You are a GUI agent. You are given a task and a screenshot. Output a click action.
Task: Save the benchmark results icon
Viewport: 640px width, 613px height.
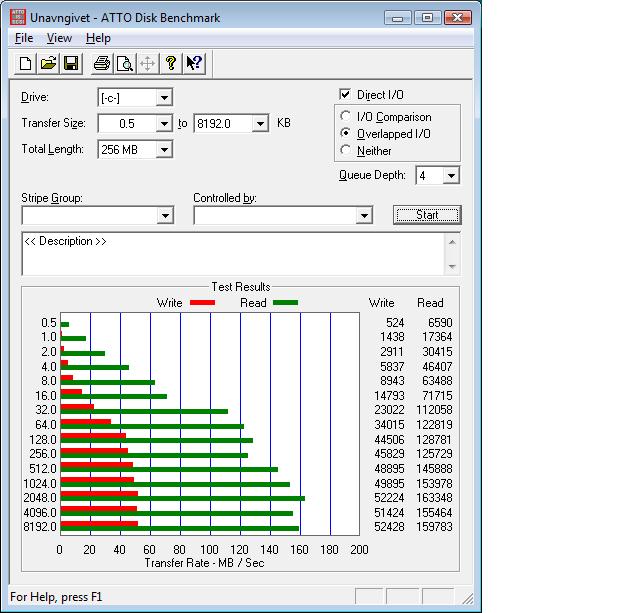(x=71, y=64)
